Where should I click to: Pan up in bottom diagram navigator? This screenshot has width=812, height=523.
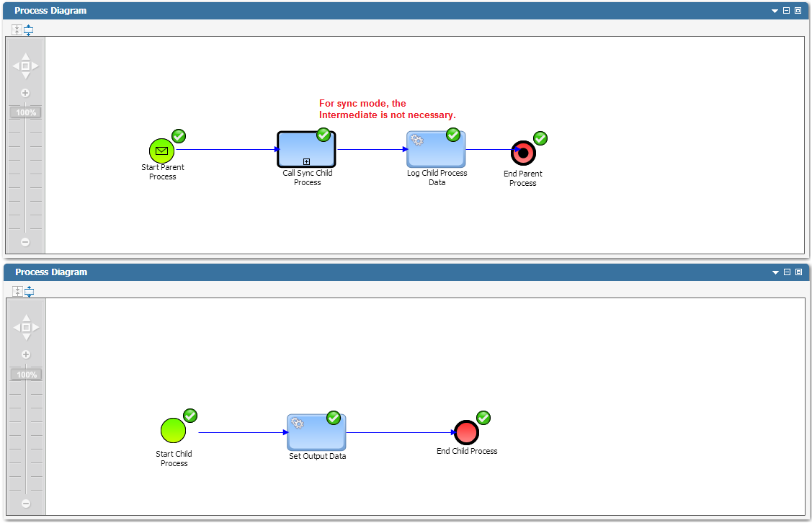pos(26,318)
